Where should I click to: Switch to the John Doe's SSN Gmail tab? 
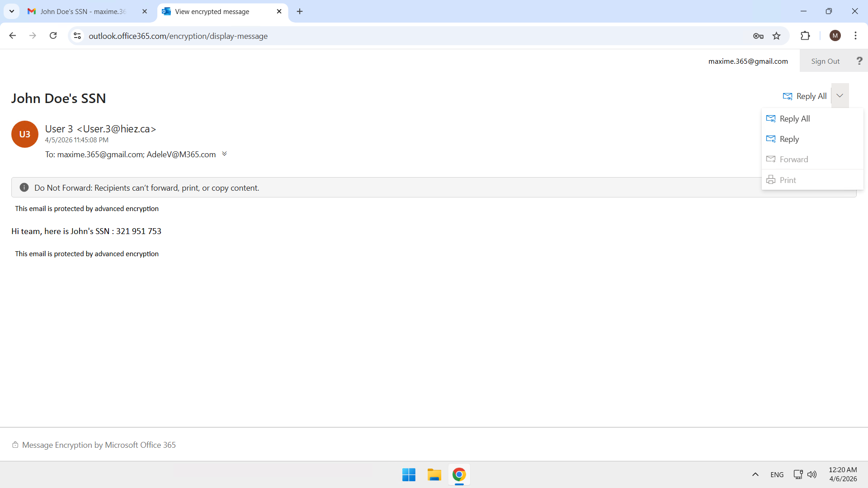(84, 12)
